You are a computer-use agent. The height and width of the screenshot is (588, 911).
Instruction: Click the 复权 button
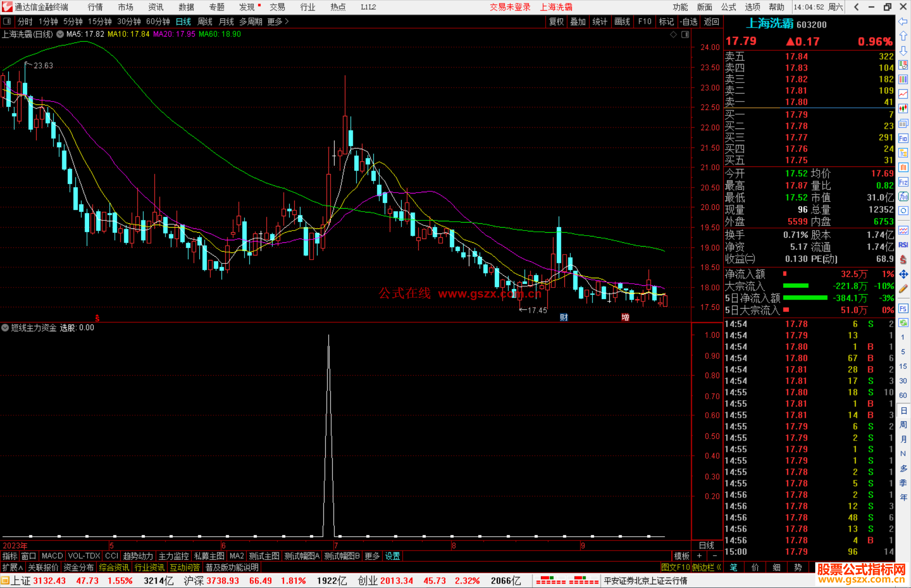tap(556, 21)
